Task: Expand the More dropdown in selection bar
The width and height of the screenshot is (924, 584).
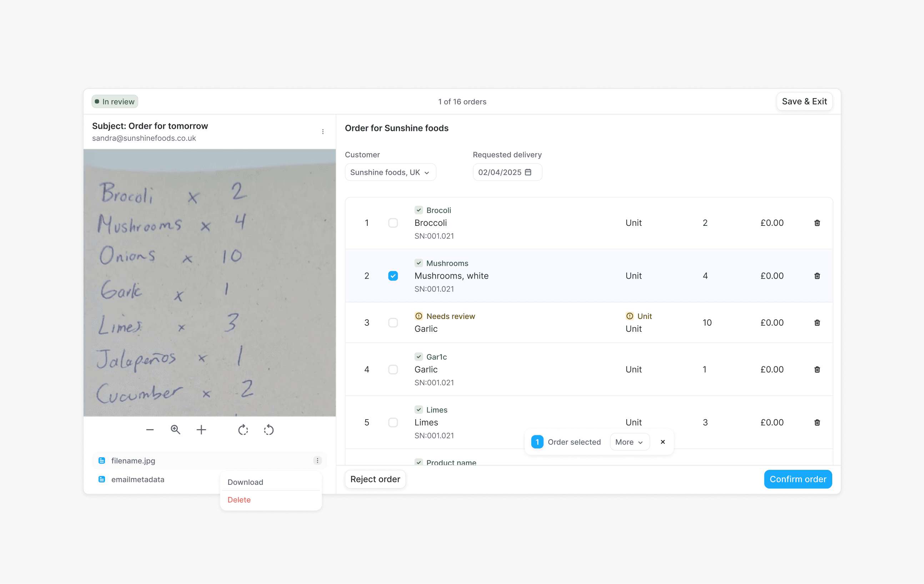Action: [x=629, y=442]
